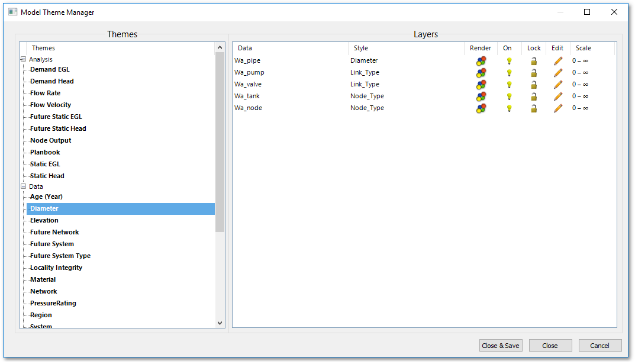Click the Wa_pipe scale value
635x364 pixels.
pyautogui.click(x=580, y=61)
